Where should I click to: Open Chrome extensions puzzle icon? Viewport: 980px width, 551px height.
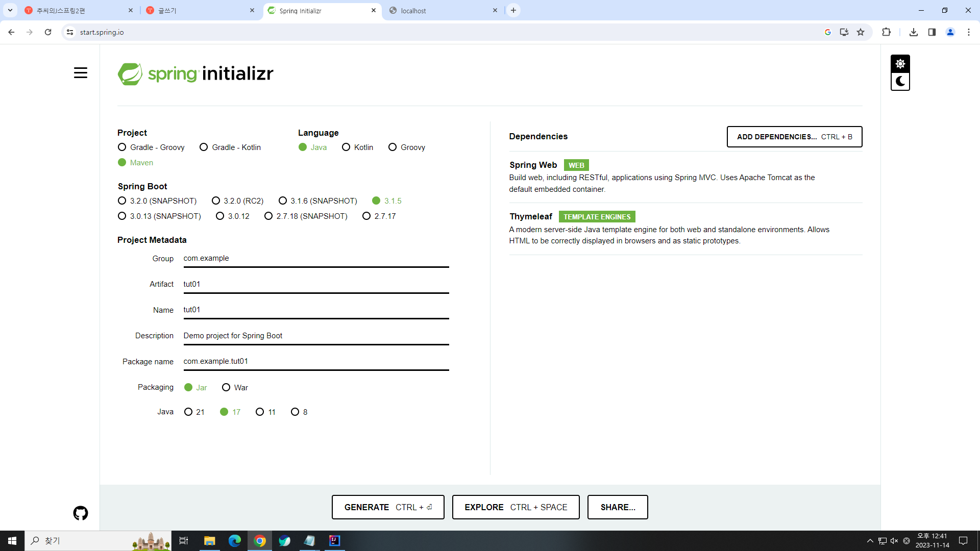point(886,32)
